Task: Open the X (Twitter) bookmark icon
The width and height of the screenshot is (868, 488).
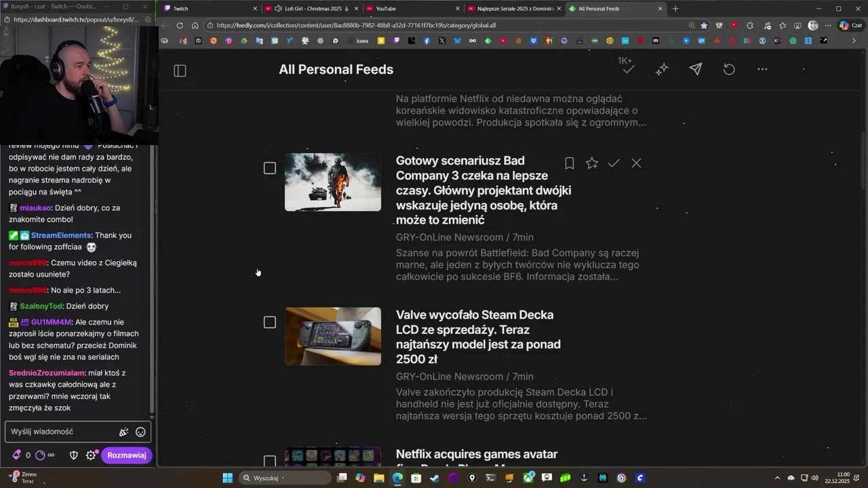Action: pos(442,41)
